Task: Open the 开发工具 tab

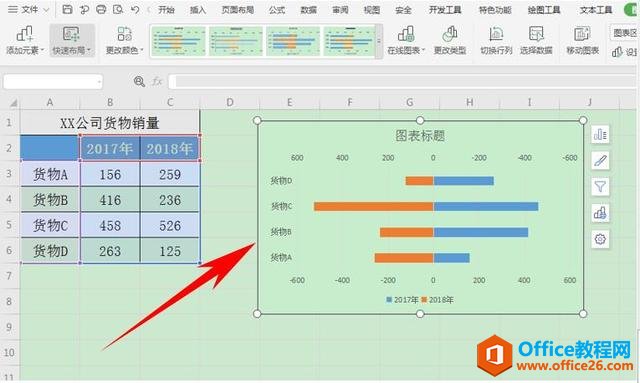Action: coord(445,10)
